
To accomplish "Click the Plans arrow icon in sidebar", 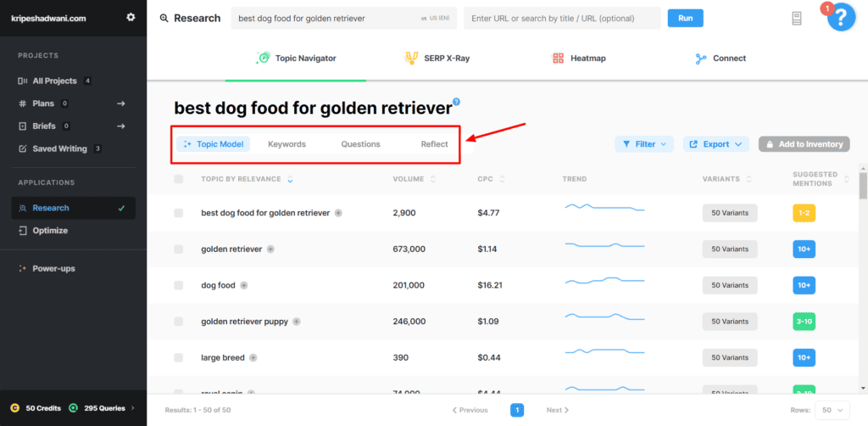I will pyautogui.click(x=121, y=104).
